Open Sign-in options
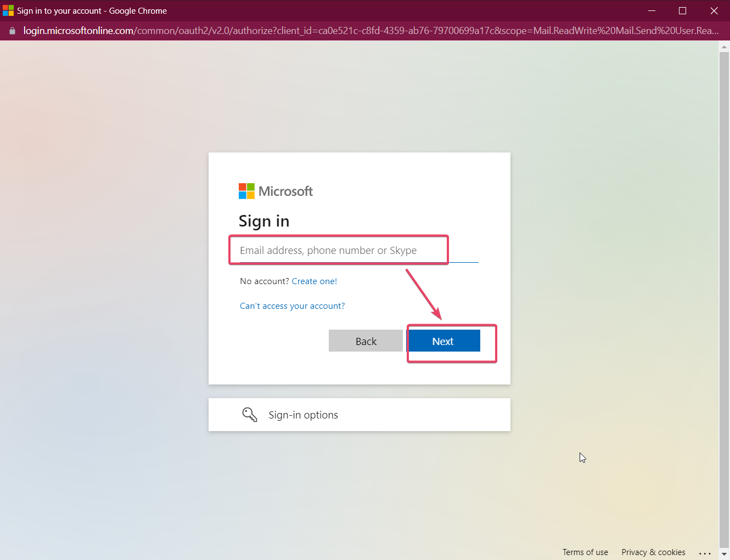The width and height of the screenshot is (730, 560). coord(360,415)
